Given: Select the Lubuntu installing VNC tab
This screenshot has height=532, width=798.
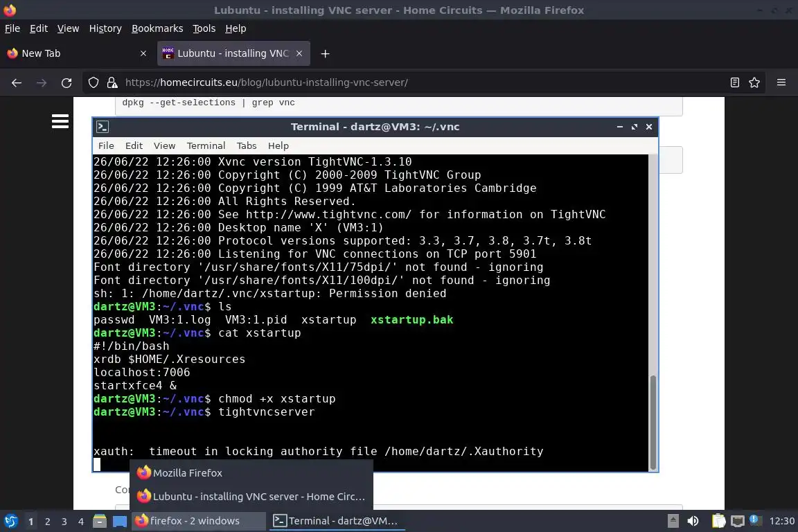Looking at the screenshot, I should [x=233, y=53].
